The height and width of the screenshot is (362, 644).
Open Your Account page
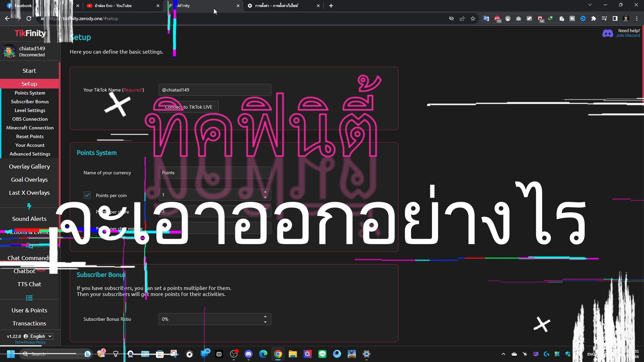tap(30, 145)
